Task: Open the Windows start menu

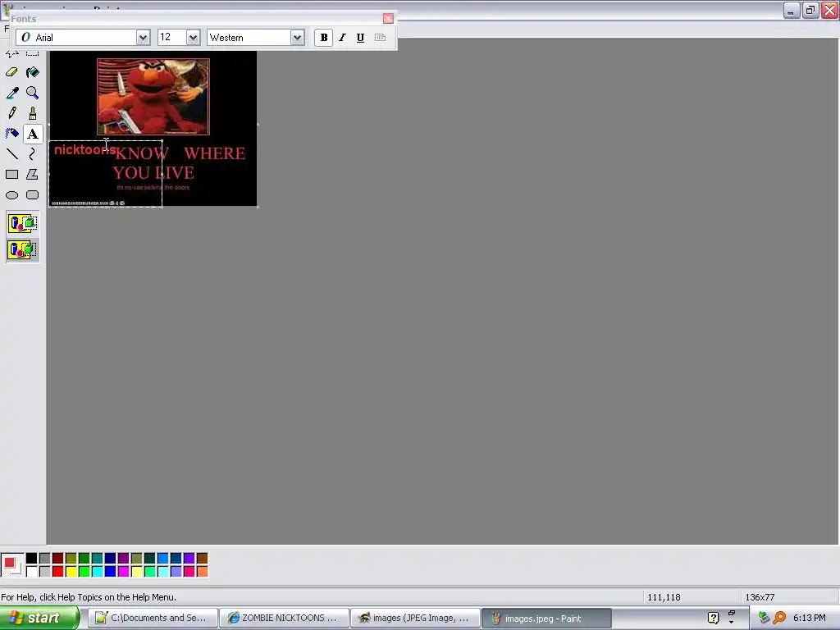Action: [39, 619]
